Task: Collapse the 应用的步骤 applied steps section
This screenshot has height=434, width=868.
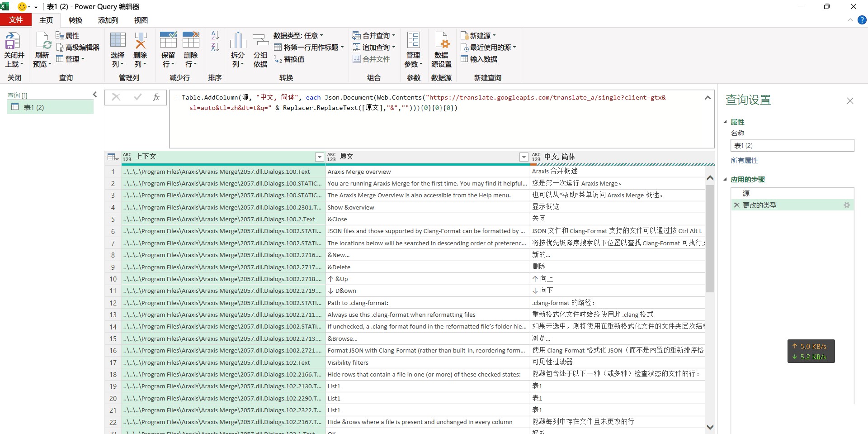Action: pos(725,179)
